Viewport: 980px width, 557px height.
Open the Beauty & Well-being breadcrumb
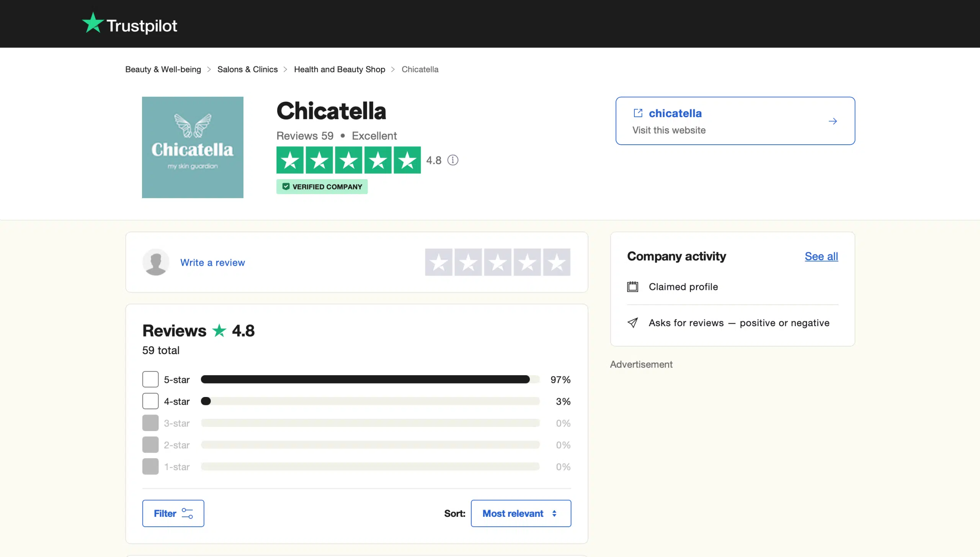coord(163,69)
